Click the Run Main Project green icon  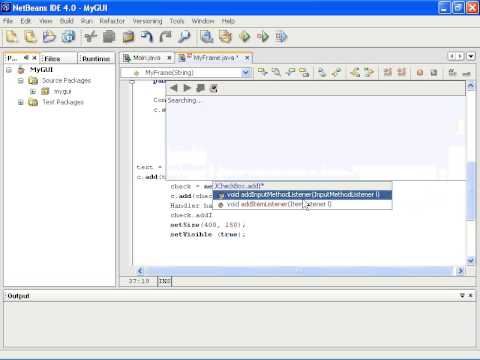tap(244, 36)
